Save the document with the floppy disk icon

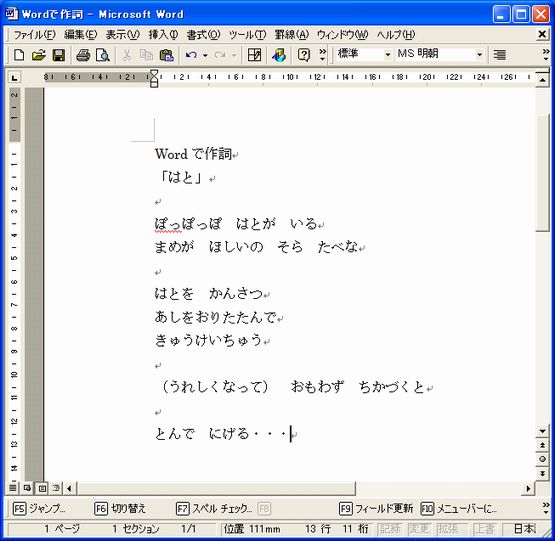58,55
